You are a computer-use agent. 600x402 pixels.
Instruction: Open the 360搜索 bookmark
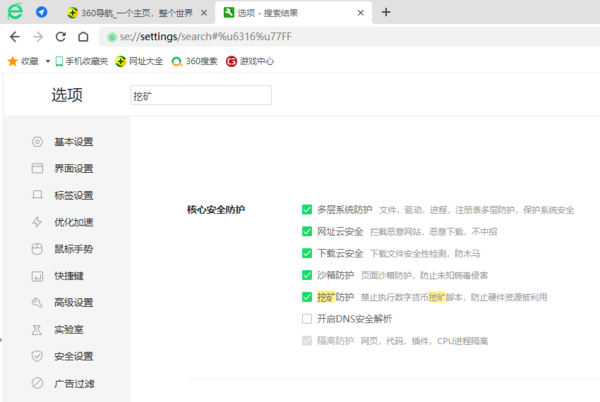(194, 61)
